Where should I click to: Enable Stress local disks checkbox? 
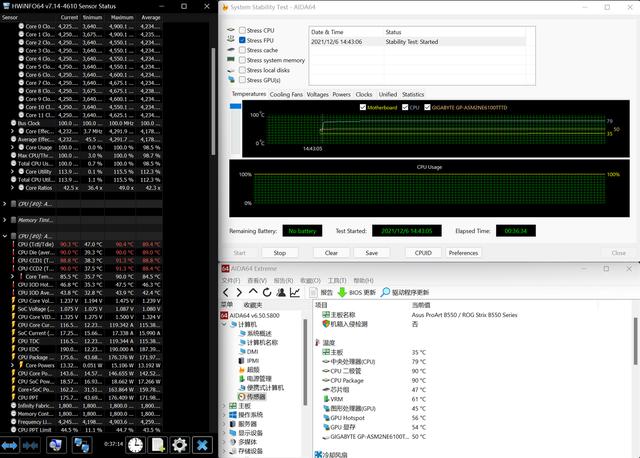coord(242,70)
